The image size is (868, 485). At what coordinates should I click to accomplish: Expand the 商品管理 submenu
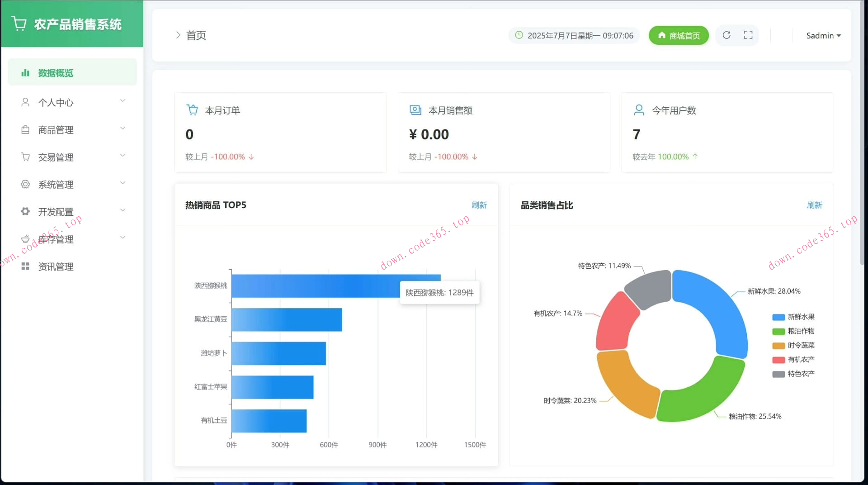coord(72,130)
